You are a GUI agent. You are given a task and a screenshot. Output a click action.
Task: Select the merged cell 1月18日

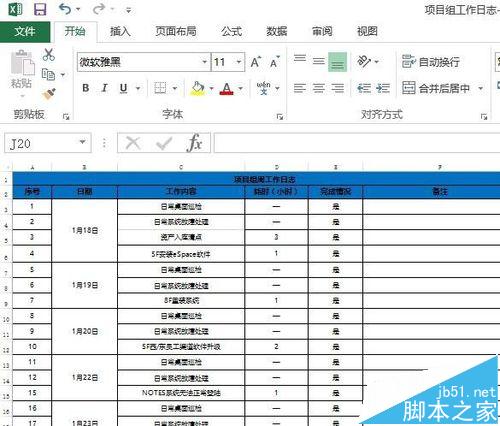[x=85, y=230]
